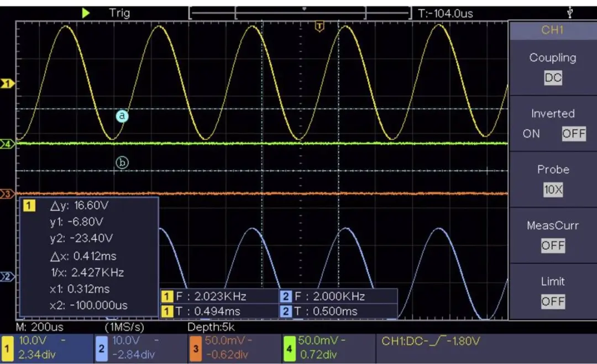Click the Δy: 16.60V cursor reading
Image resolution: width=597 pixels, height=364 pixels.
coord(79,206)
